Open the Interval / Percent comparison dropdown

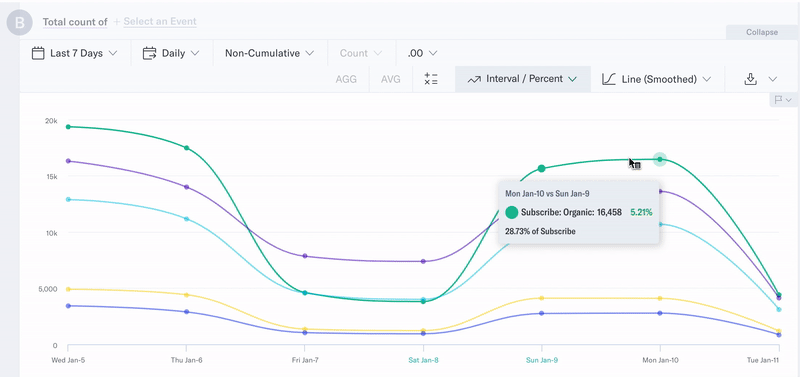click(522, 79)
